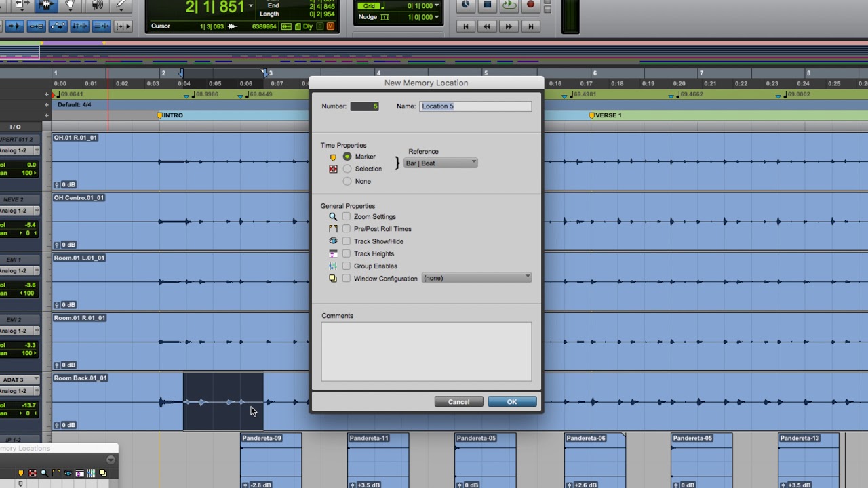Select the Pencil tool
The height and width of the screenshot is (488, 868).
[122, 5]
